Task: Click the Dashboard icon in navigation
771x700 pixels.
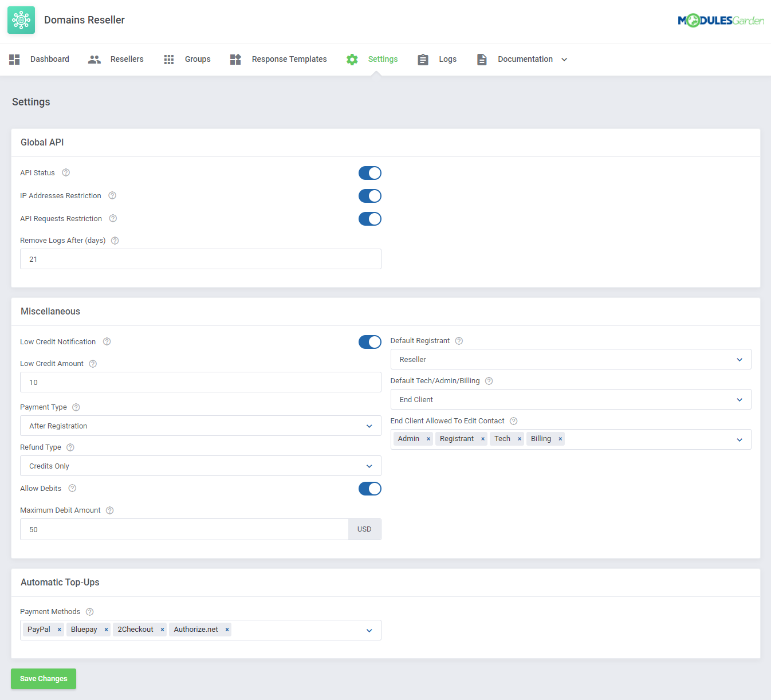Action: point(14,59)
